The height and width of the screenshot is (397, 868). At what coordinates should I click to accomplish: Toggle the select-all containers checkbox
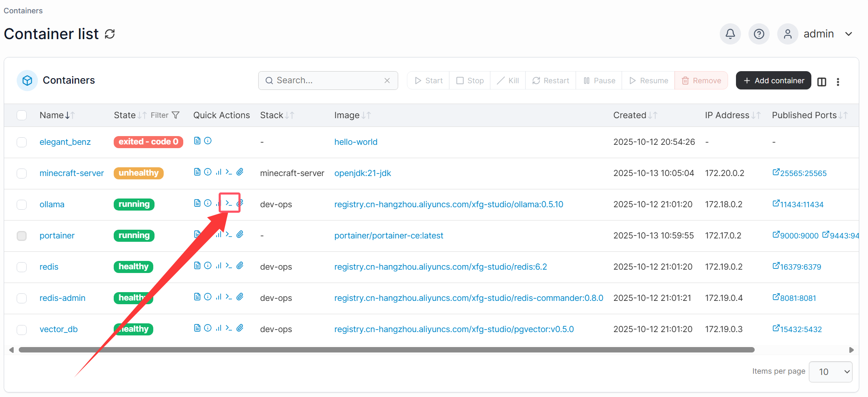point(22,115)
